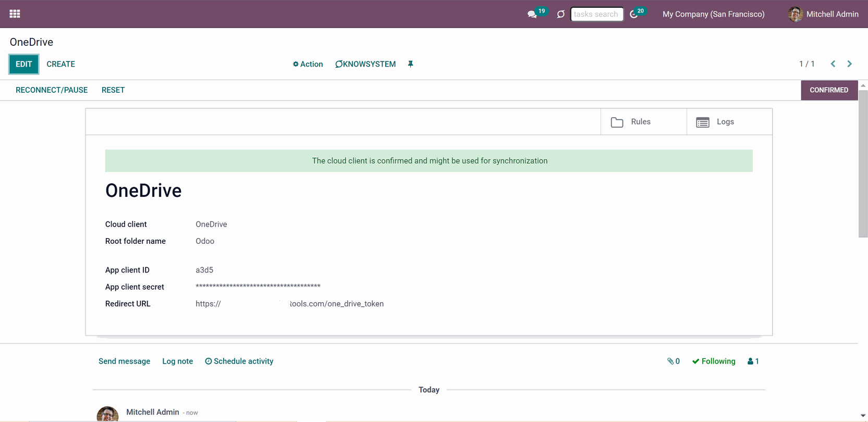Open the My Company (San Francisco) switcher
The image size is (868, 422).
[713, 14]
